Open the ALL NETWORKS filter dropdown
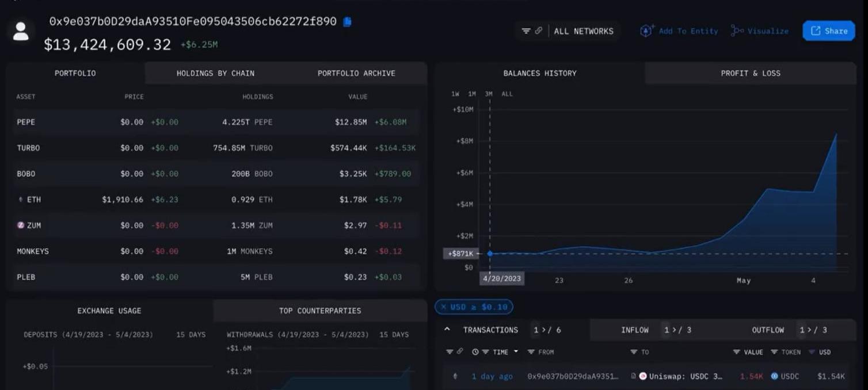868x390 pixels. [x=583, y=31]
